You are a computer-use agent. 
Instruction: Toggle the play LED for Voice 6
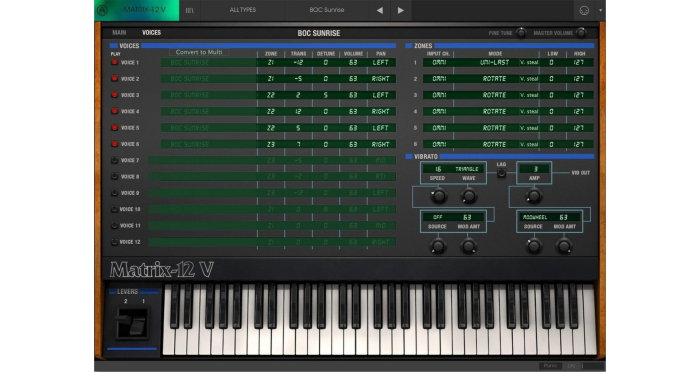(115, 144)
